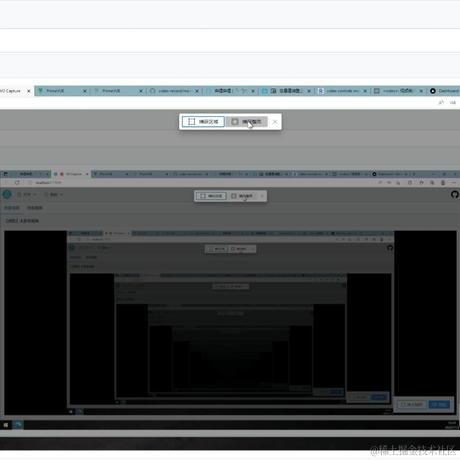Click the round teal app logo

coord(7,194)
